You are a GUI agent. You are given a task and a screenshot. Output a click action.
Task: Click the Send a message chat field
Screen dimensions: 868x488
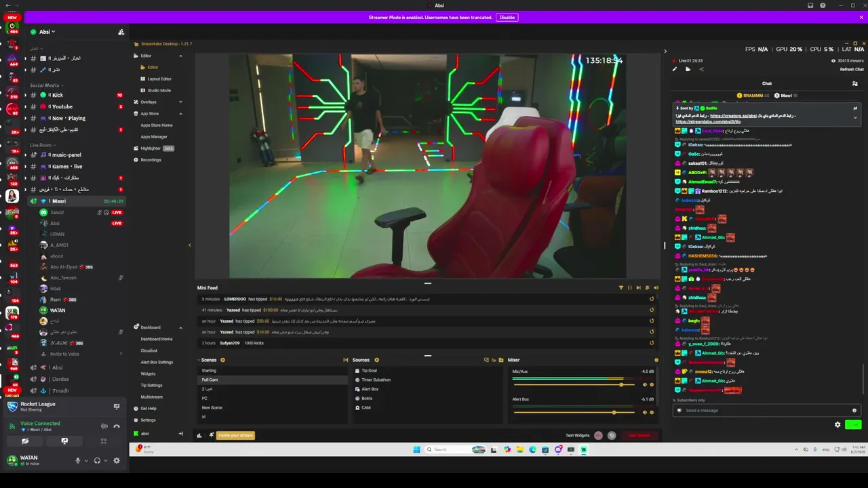(766, 410)
